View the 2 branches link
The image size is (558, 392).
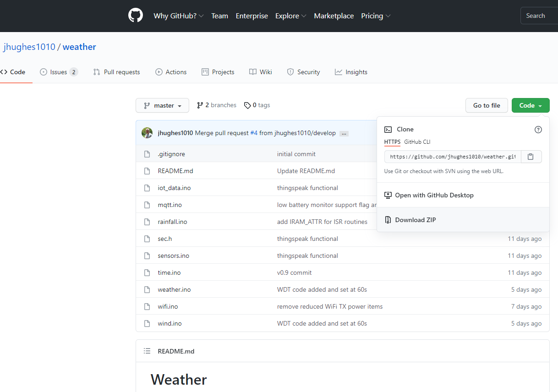[217, 105]
